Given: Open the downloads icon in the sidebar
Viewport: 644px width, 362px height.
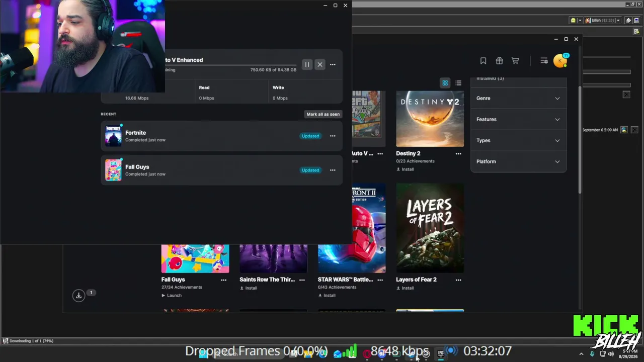Looking at the screenshot, I should pyautogui.click(x=78, y=296).
